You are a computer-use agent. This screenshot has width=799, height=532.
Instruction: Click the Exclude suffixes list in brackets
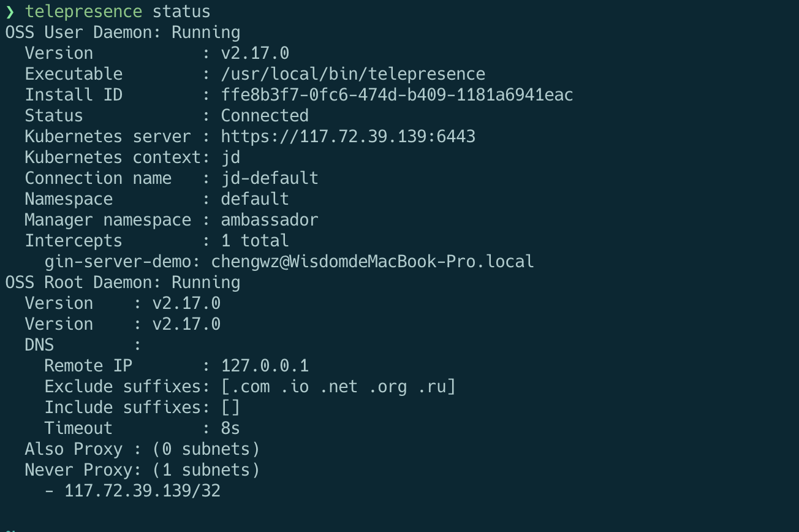point(338,387)
